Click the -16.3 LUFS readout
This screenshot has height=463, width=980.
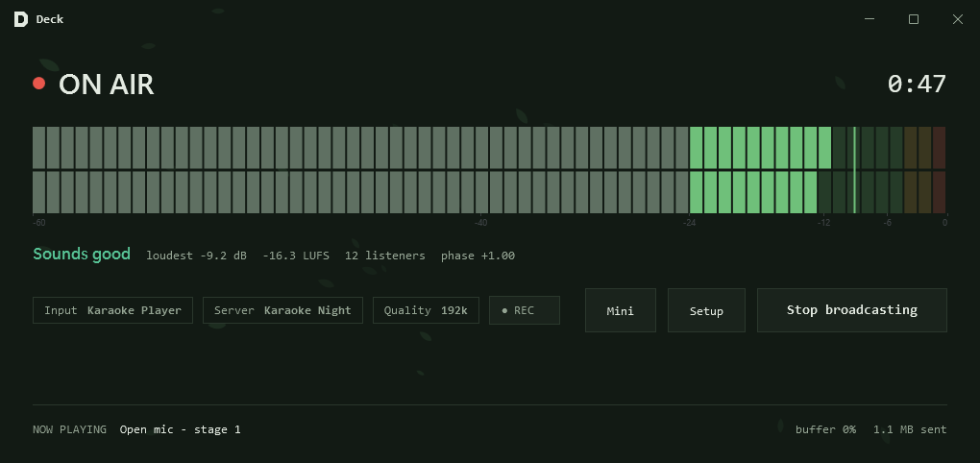pyautogui.click(x=296, y=256)
